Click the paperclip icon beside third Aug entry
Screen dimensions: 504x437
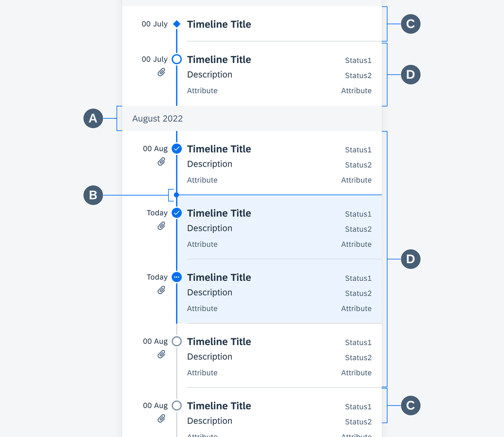(x=161, y=354)
